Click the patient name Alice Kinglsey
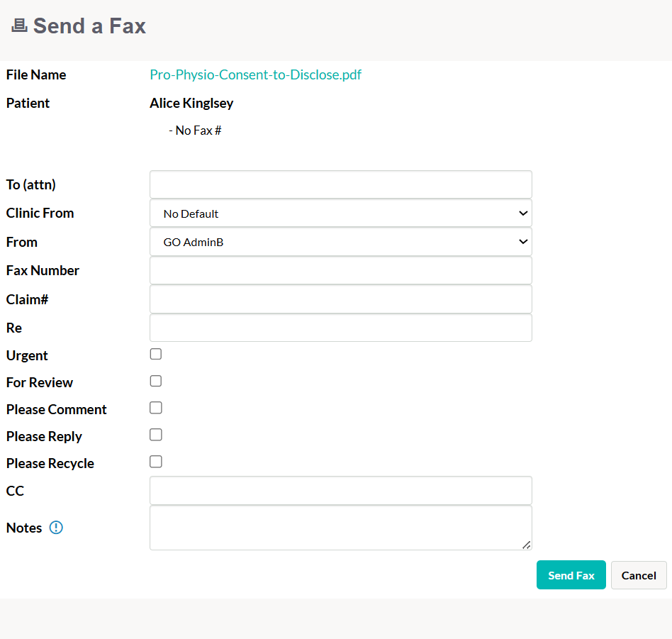This screenshot has width=672, height=639. 191,104
